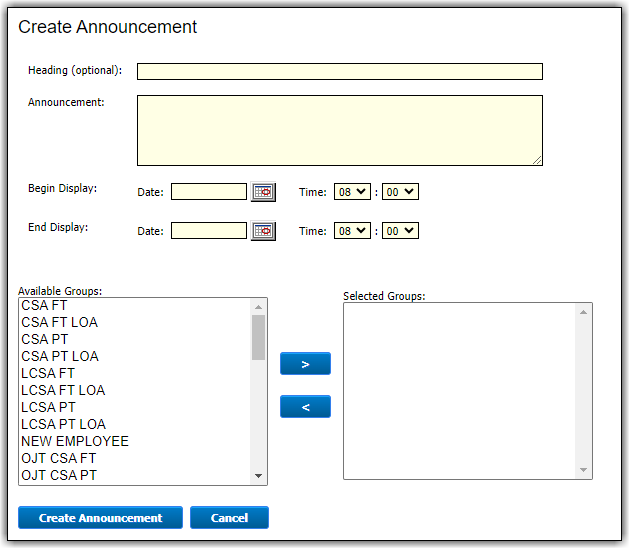The width and height of the screenshot is (630, 549).
Task: Expand the Begin Display hour dropdown
Action: coord(352,192)
